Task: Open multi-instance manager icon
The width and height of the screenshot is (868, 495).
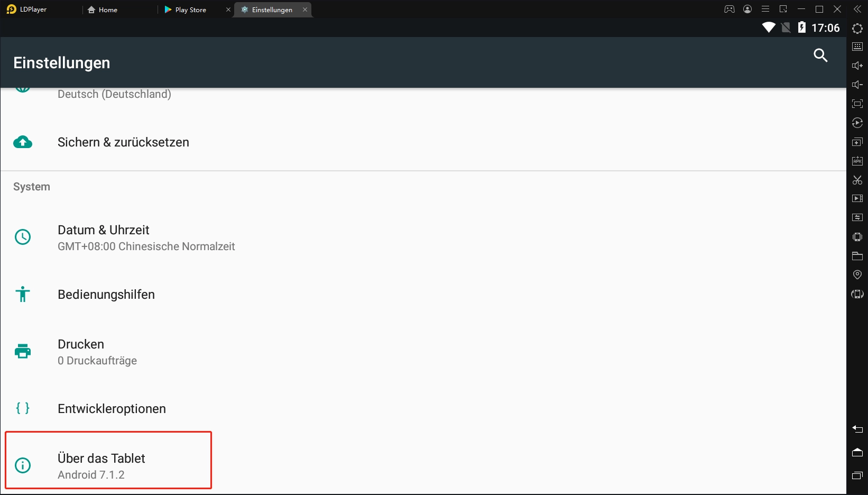Action: (857, 142)
